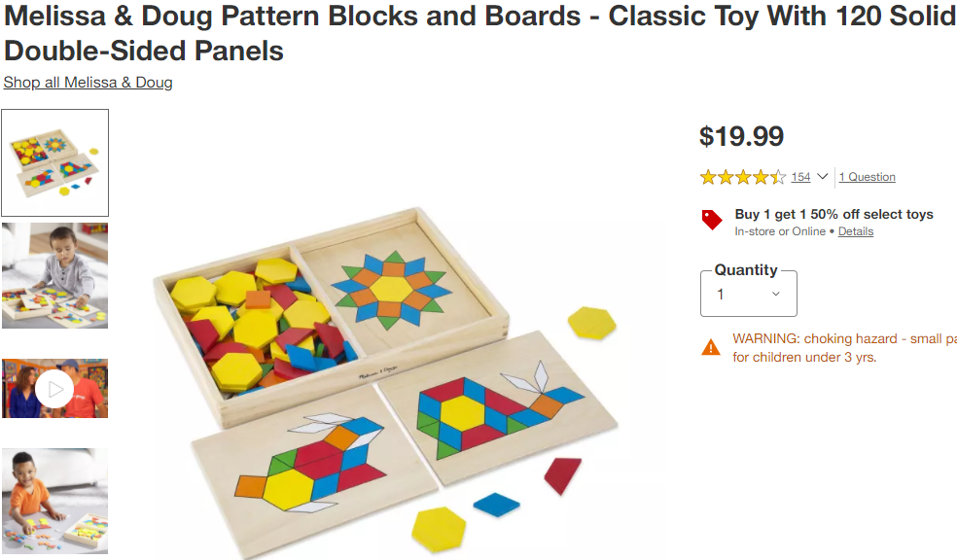Open the 154 reviews link

(x=800, y=177)
